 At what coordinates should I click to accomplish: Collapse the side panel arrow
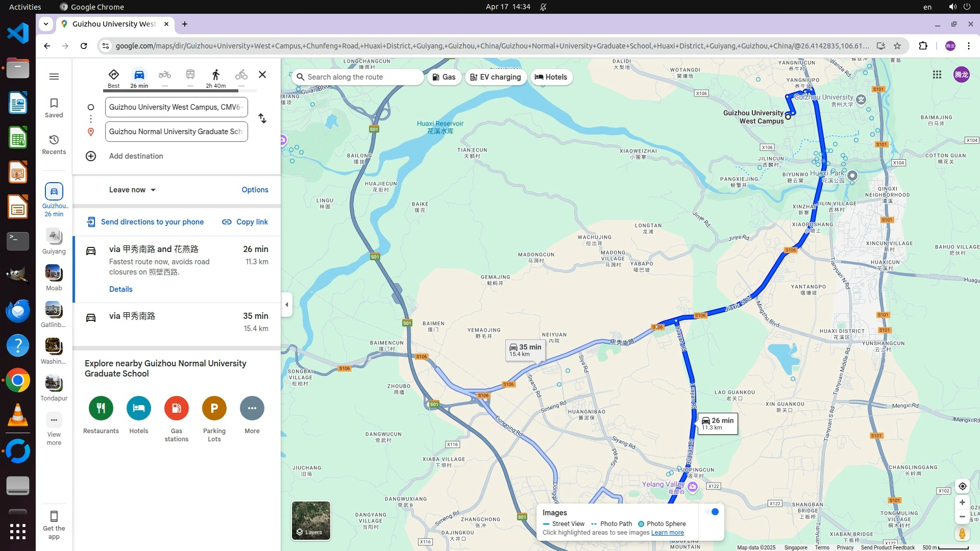point(286,305)
